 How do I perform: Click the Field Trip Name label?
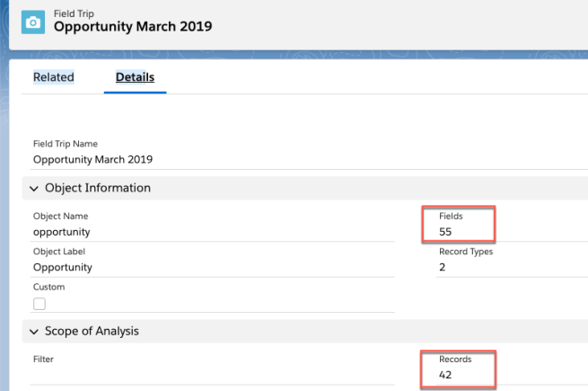[x=65, y=143]
